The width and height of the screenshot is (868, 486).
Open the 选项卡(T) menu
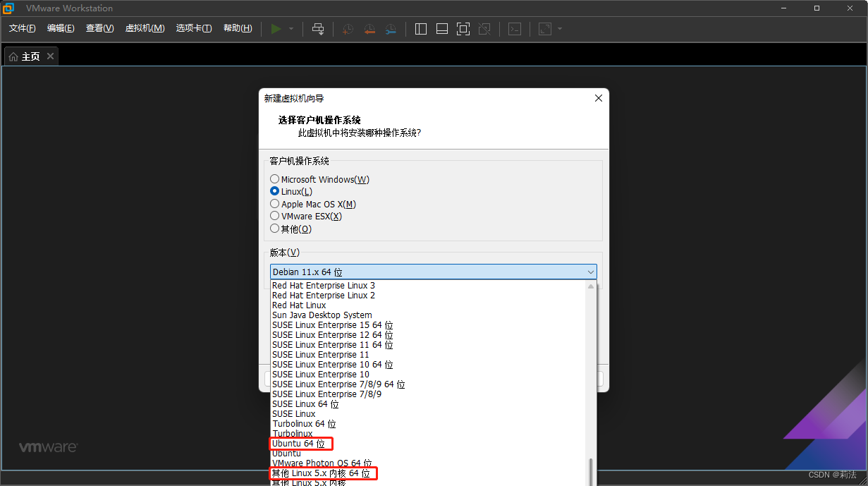click(x=194, y=28)
